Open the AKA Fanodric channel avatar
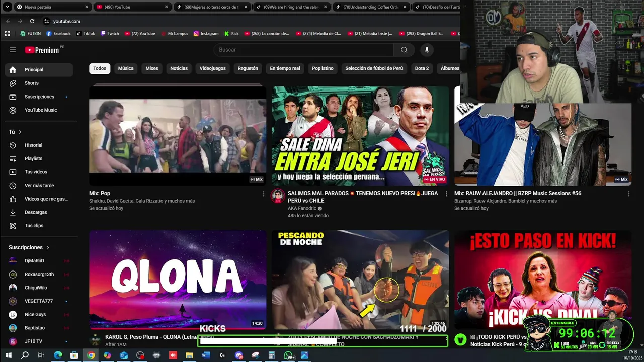The height and width of the screenshot is (362, 644). click(278, 196)
